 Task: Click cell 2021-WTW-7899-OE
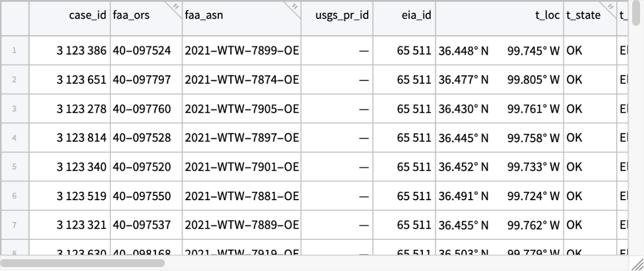point(242,51)
